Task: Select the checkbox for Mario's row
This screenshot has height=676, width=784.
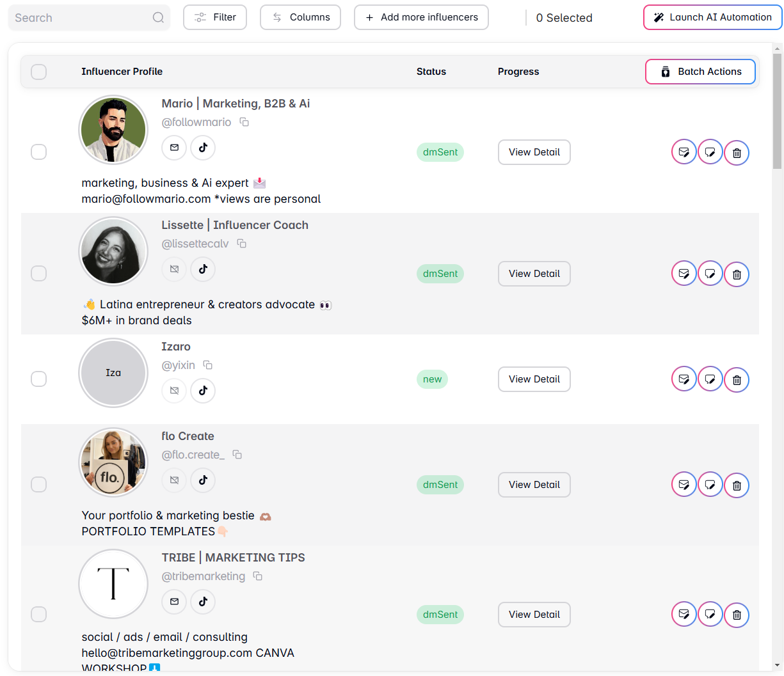Action: click(39, 152)
